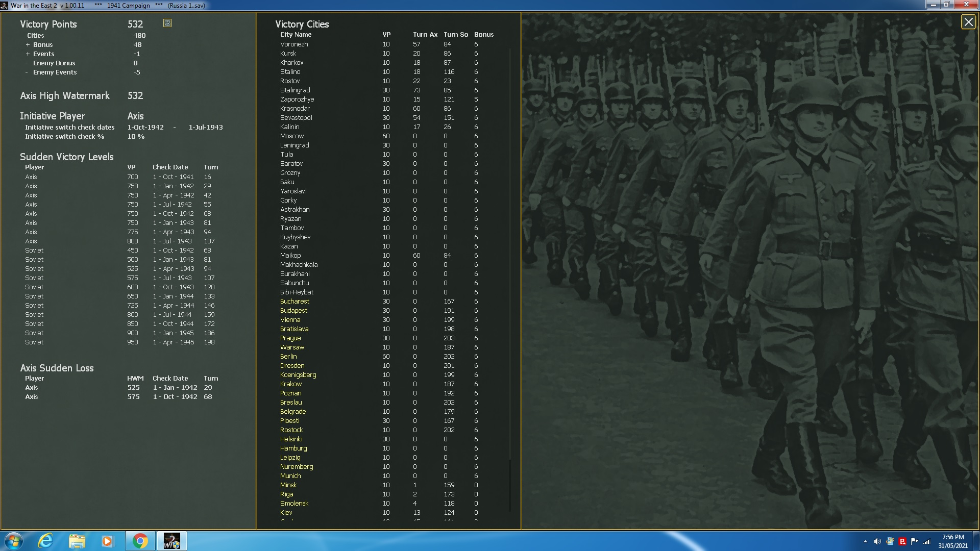Select the Moscow city row
Viewport: 980px width, 551px height.
(292, 136)
